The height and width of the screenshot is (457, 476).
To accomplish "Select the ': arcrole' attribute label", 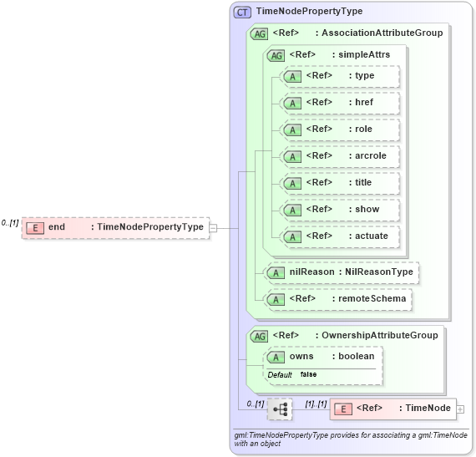I will point(367,155).
